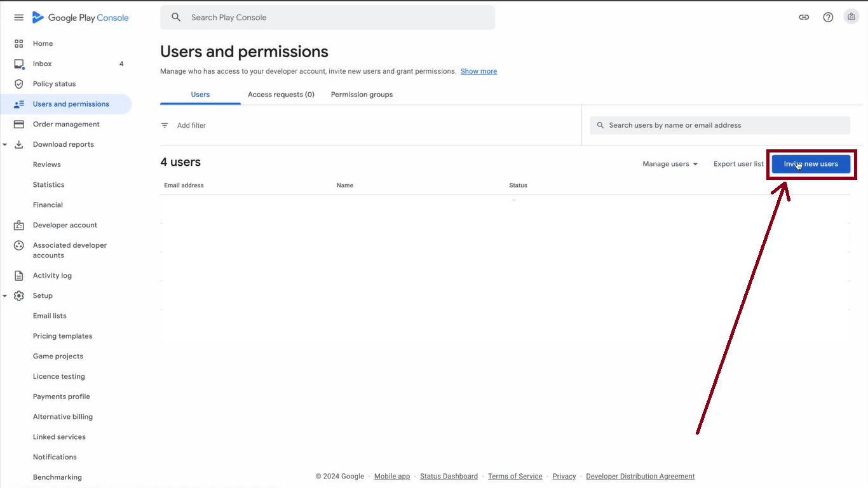The height and width of the screenshot is (488, 868).
Task: Click the Invite new users button
Action: tap(811, 164)
